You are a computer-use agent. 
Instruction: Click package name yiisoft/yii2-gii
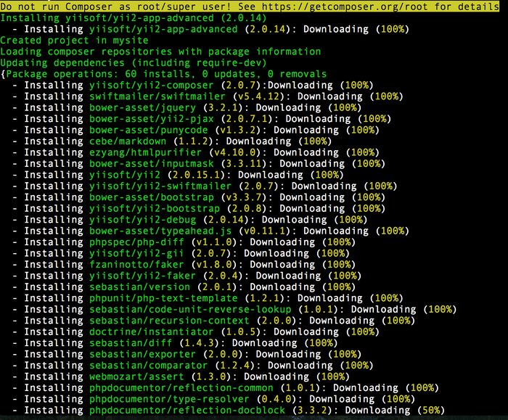point(136,254)
